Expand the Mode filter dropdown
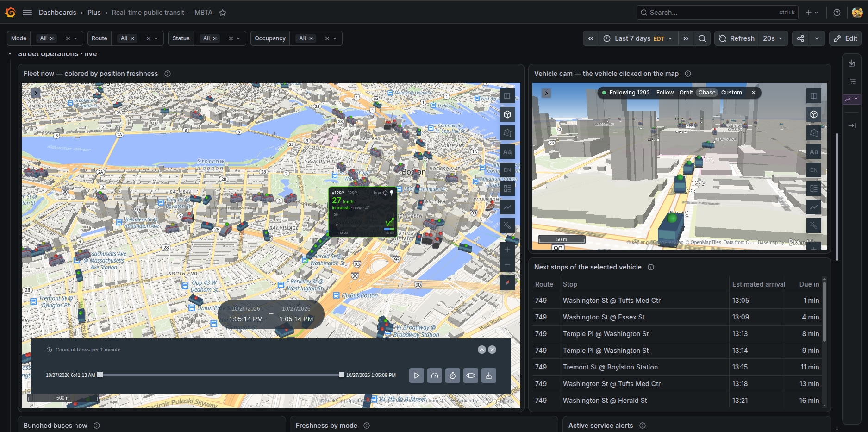 pos(75,38)
